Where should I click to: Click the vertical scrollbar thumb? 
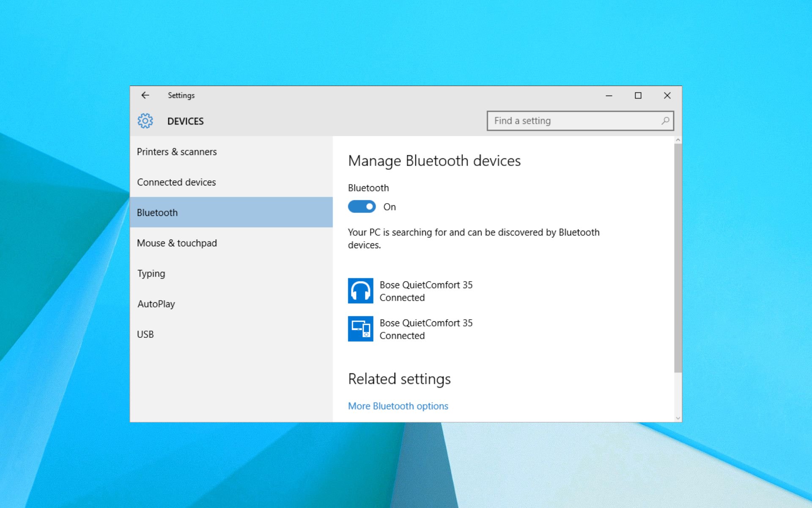[678, 258]
